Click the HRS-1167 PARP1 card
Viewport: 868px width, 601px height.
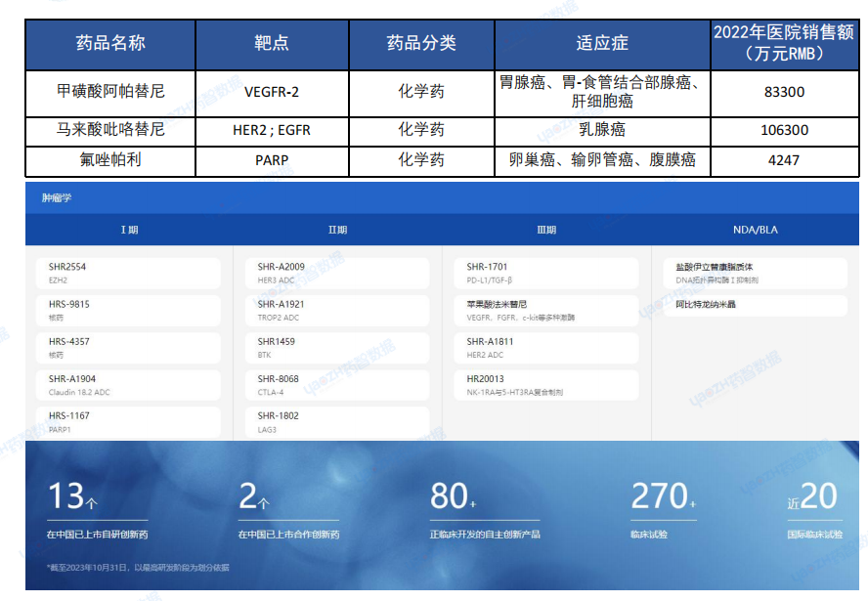tap(130, 421)
